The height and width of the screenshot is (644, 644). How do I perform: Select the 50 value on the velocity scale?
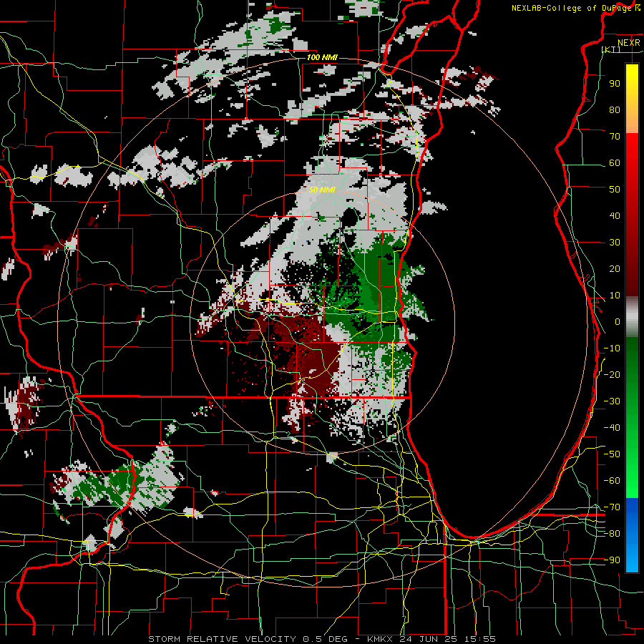point(615,190)
